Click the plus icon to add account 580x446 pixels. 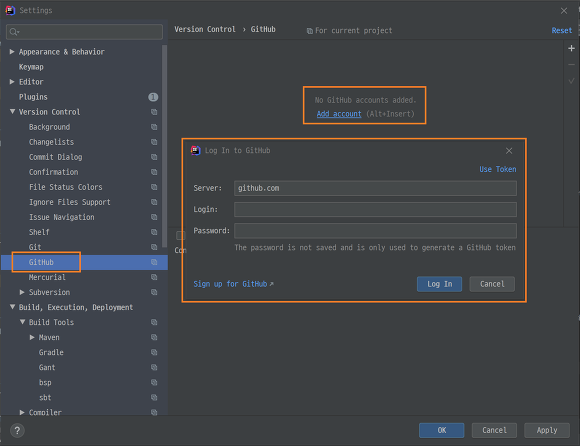(x=571, y=48)
